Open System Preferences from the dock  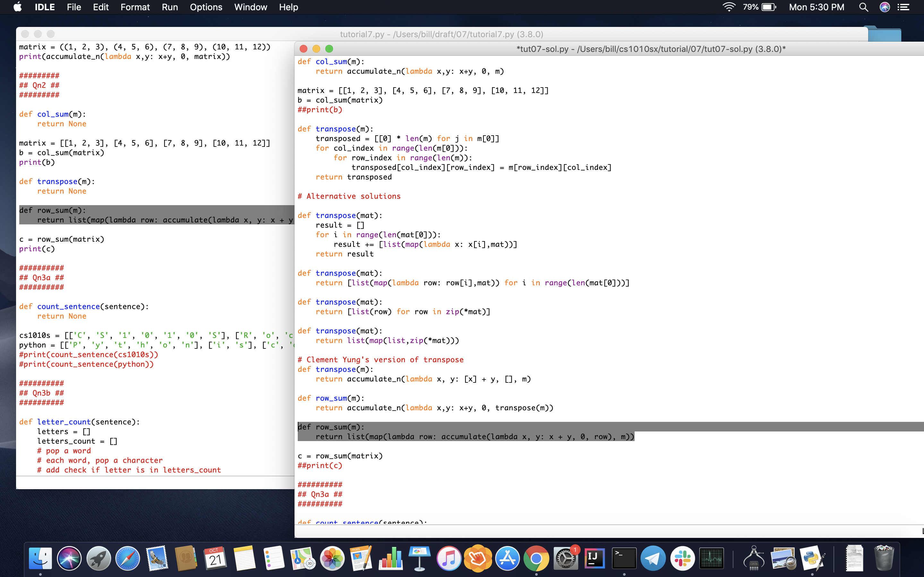tap(566, 558)
